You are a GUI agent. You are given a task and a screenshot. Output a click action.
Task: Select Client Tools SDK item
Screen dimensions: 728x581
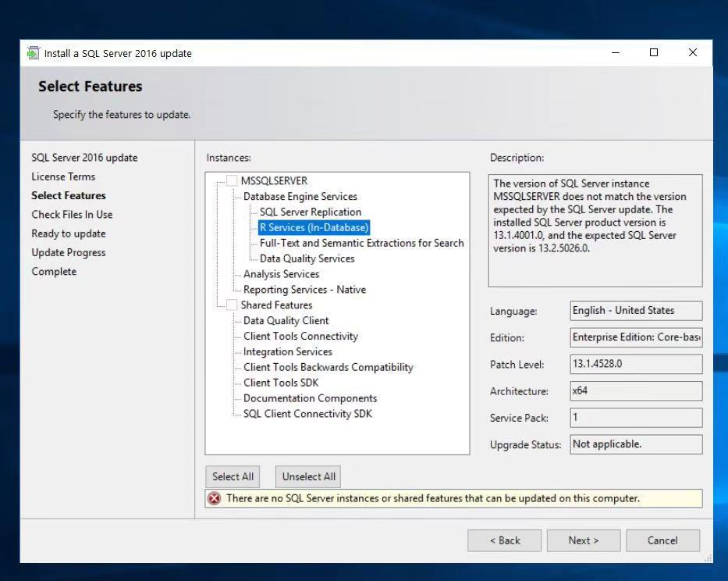pos(280,383)
